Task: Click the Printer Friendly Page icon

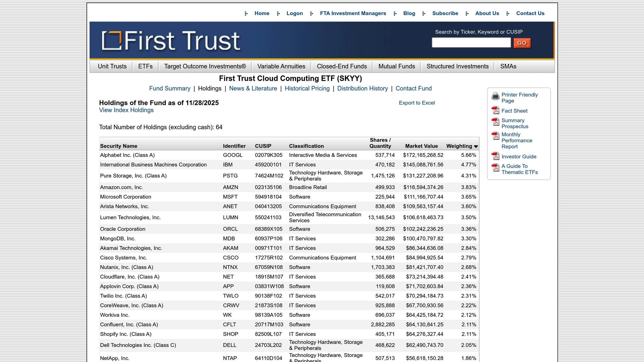Action: coord(495,96)
